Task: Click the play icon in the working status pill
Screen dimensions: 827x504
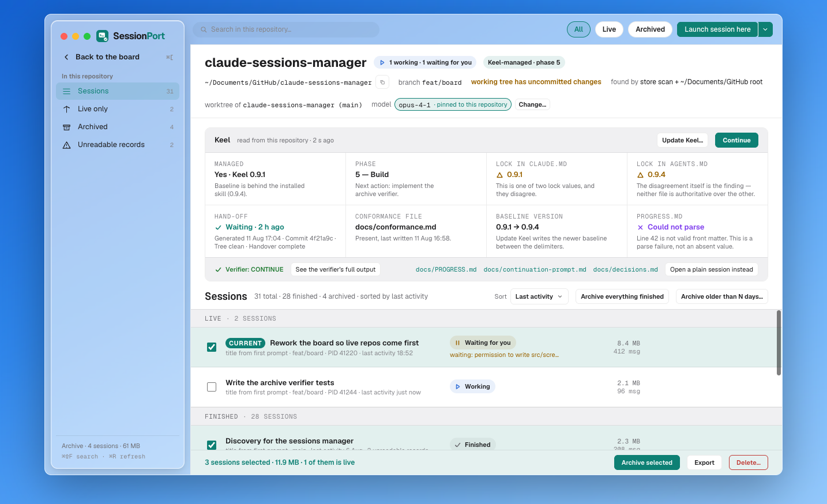Action: (382, 62)
